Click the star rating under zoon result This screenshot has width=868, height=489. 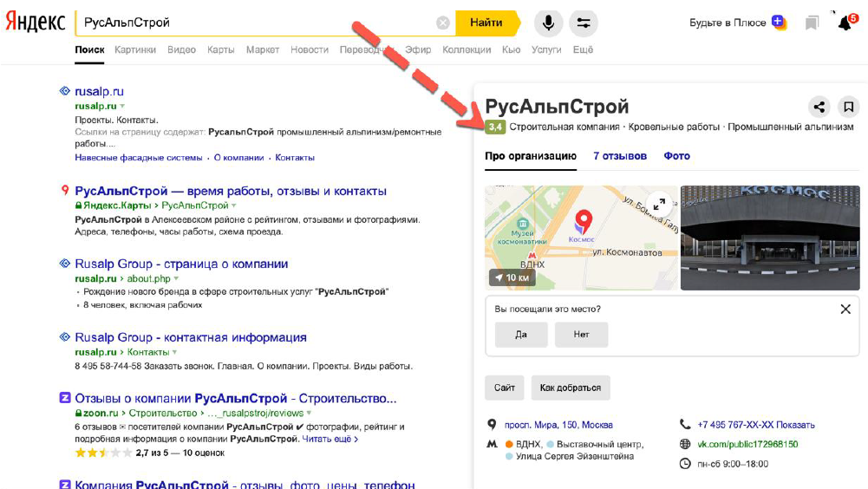(104, 453)
